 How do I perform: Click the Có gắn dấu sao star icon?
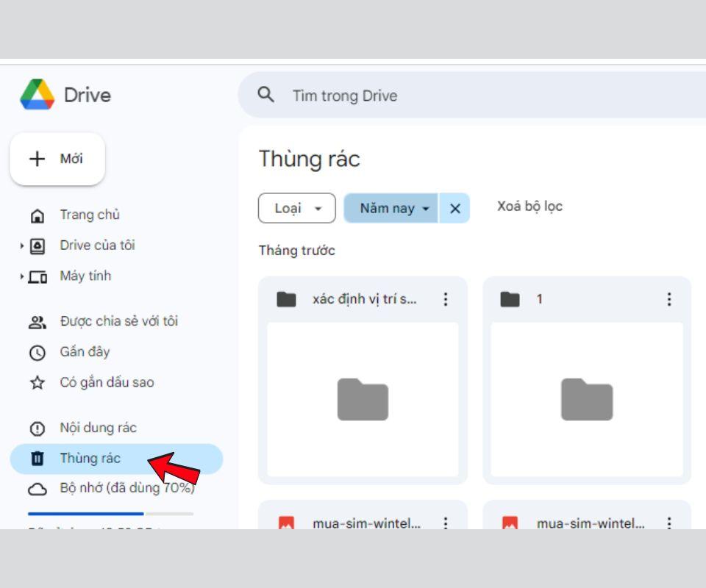37,383
